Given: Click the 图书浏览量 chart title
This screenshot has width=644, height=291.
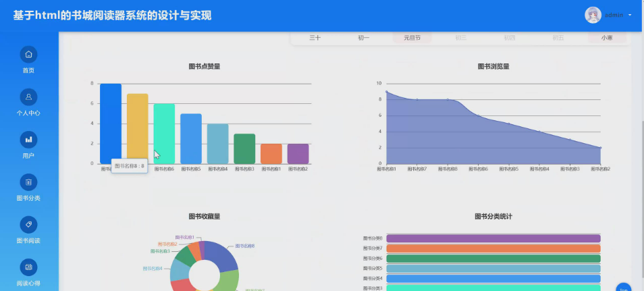Looking at the screenshot, I should coord(493,67).
